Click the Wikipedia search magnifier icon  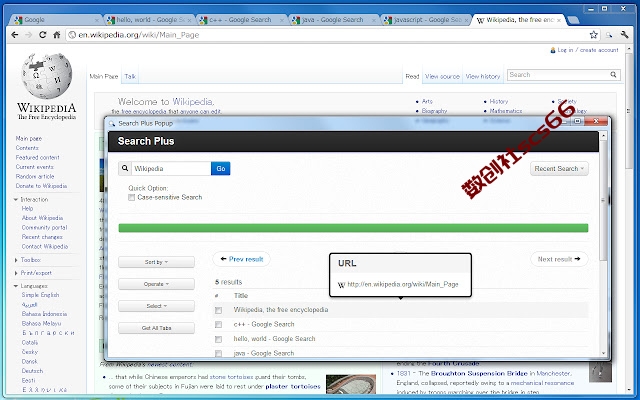[x=613, y=75]
